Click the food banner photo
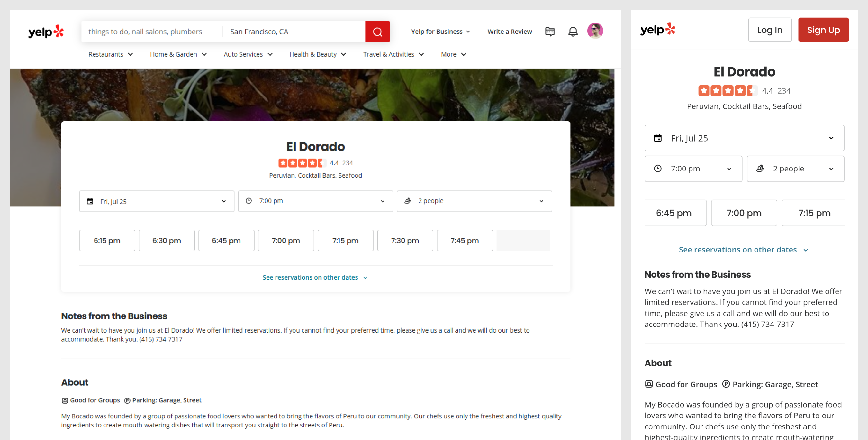 pyautogui.click(x=312, y=95)
